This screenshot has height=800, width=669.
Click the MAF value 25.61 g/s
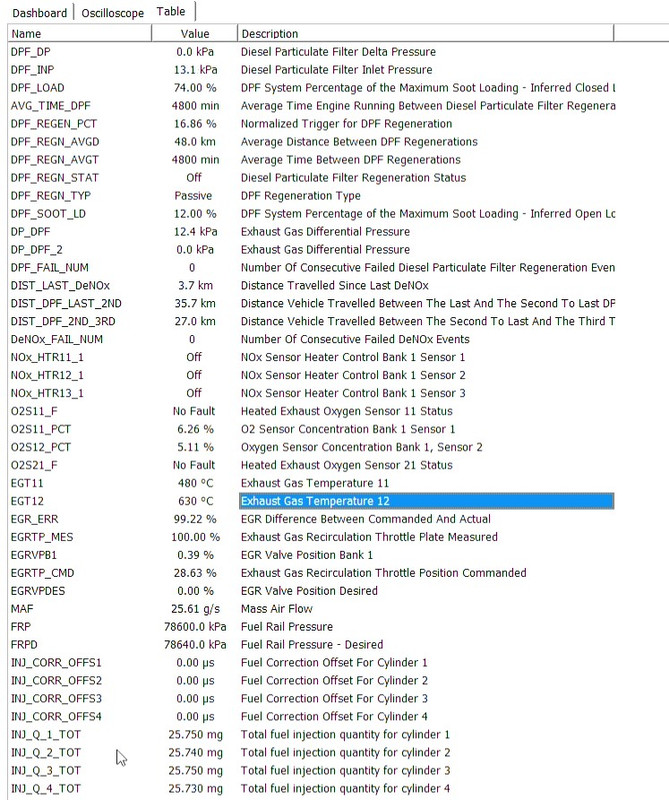coord(195,609)
